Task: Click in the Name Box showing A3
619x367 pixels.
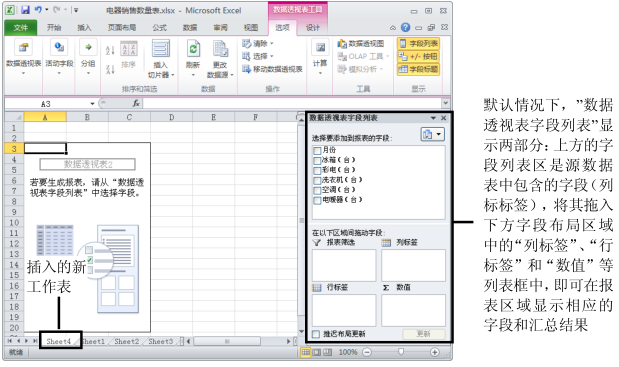Action: coord(47,104)
